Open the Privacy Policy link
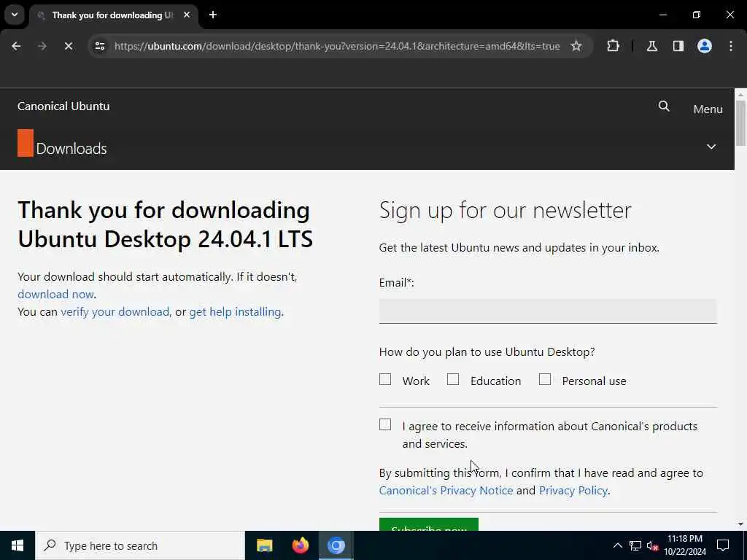 573,491
